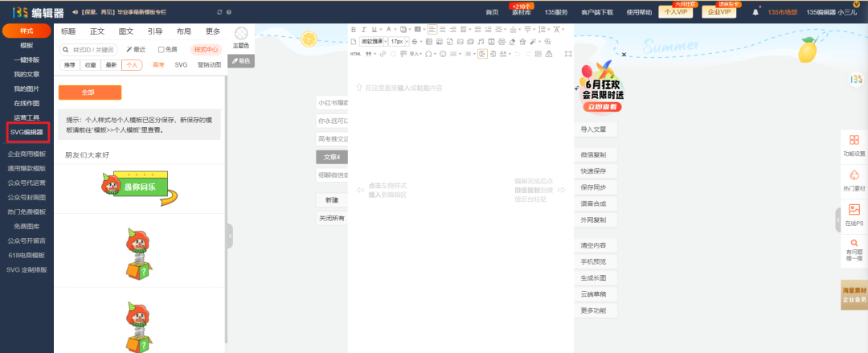The width and height of the screenshot is (868, 353).
Task: Select the 个人 filter
Action: (x=132, y=65)
